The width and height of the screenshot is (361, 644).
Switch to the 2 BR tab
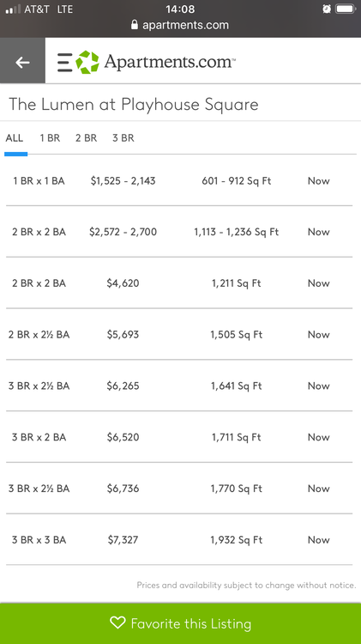pyautogui.click(x=86, y=138)
